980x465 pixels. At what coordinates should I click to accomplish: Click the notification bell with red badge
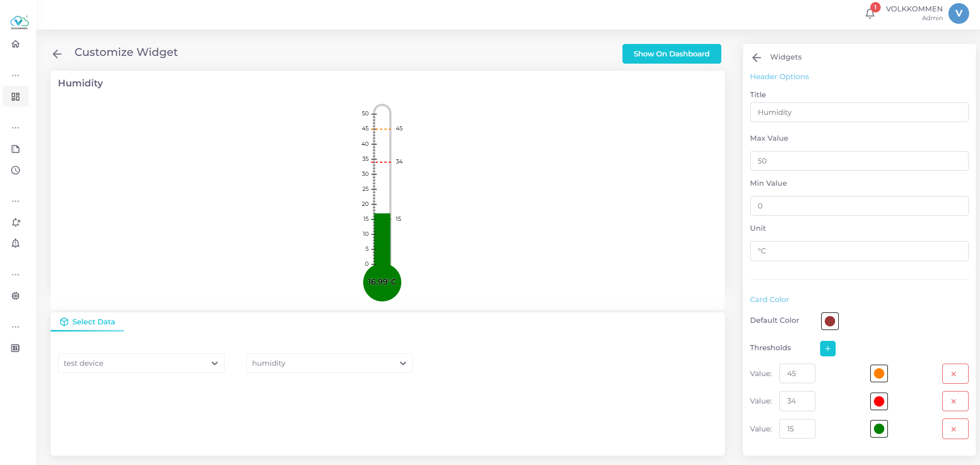(870, 13)
